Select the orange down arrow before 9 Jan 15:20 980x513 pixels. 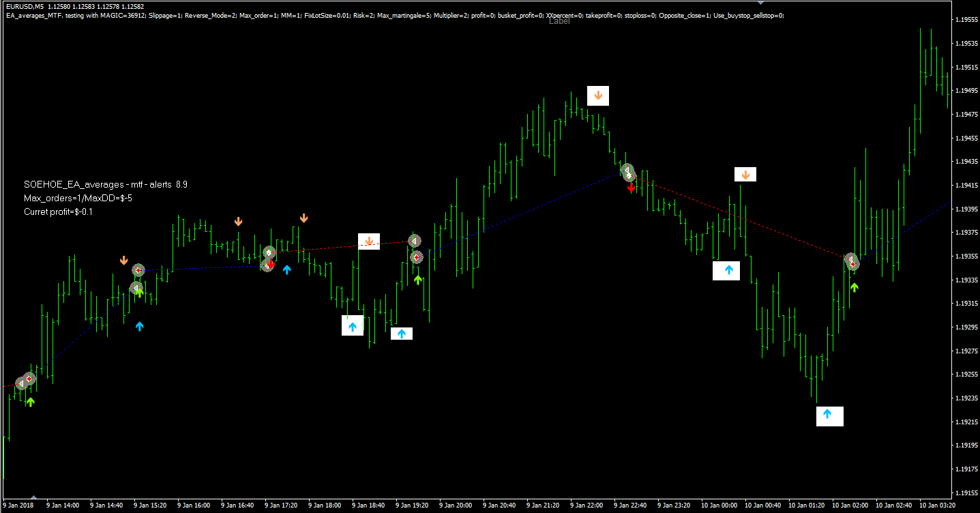pos(123,261)
